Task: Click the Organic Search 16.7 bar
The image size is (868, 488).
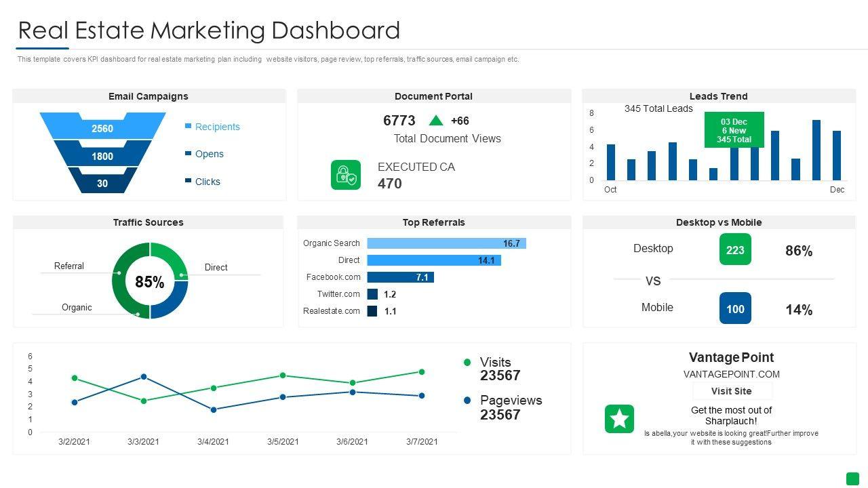Action: coord(446,243)
